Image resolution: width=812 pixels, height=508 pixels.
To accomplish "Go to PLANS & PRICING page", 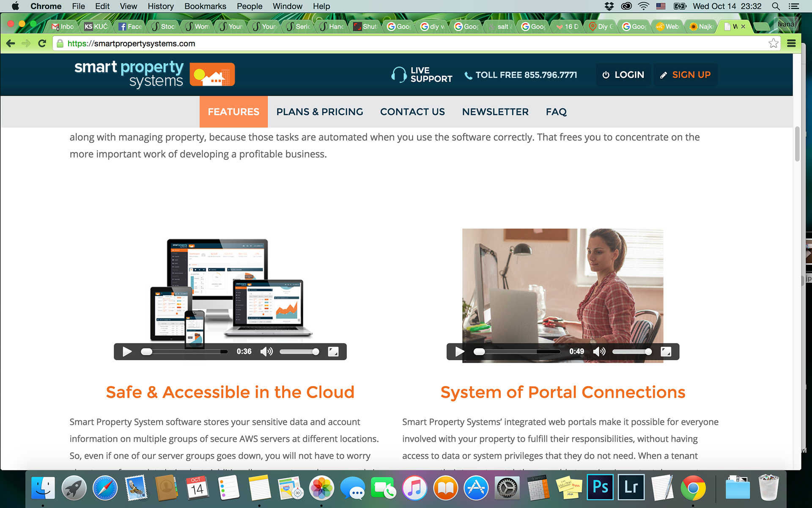I will [x=320, y=112].
